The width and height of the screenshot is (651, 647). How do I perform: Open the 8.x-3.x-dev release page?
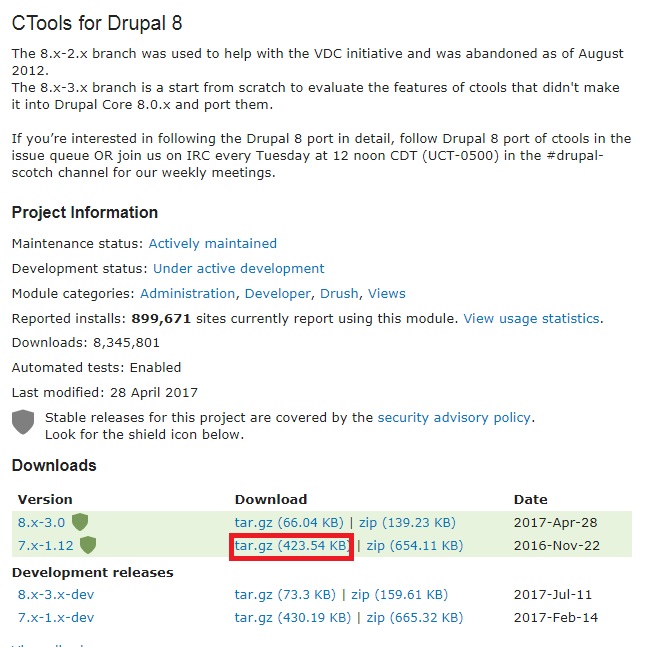pyautogui.click(x=56, y=595)
